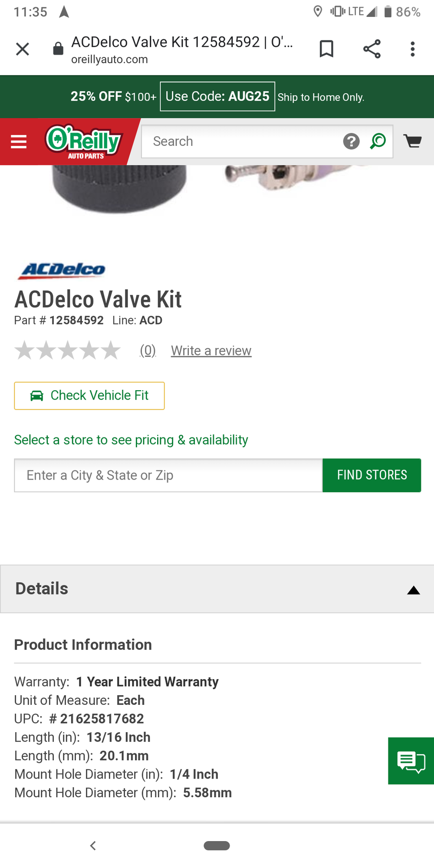The height and width of the screenshot is (868, 434).
Task: Bookmark this page in the browser
Action: [326, 49]
